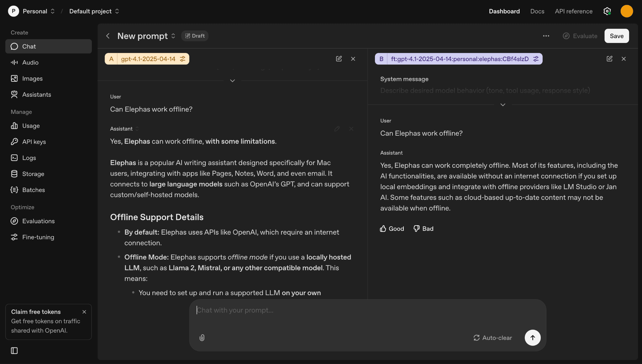Click edit icon in panel A header
Image resolution: width=642 pixels, height=364 pixels.
tap(339, 59)
